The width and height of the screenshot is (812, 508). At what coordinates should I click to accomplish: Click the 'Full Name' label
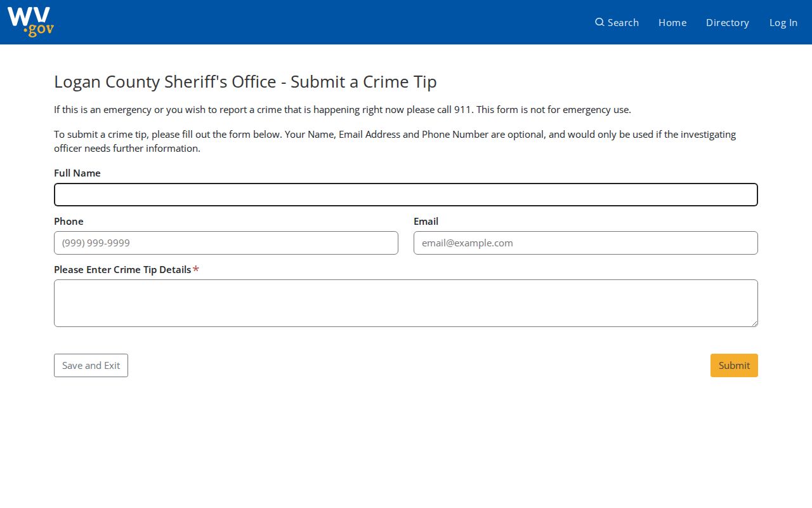coord(77,173)
